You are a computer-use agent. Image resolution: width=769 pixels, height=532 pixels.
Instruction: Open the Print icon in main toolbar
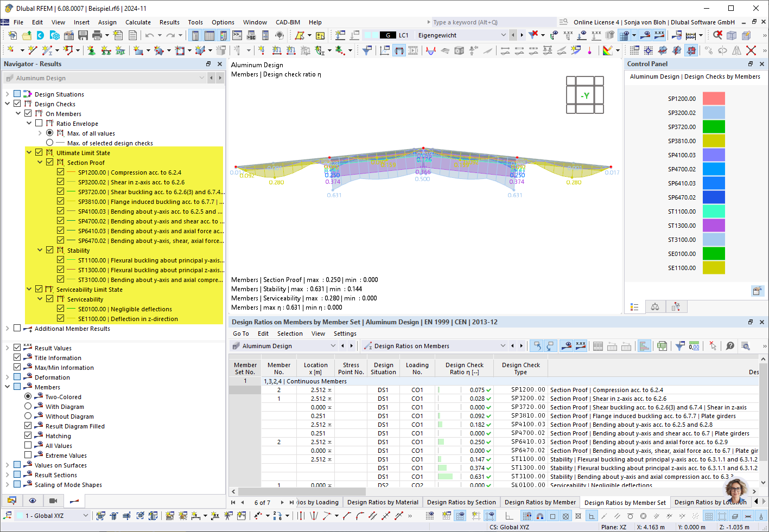click(x=97, y=35)
